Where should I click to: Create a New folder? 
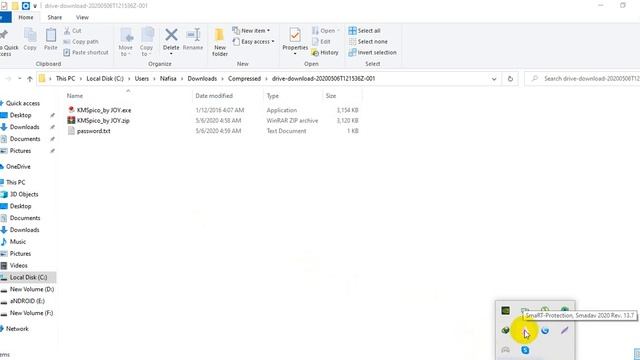click(x=220, y=42)
